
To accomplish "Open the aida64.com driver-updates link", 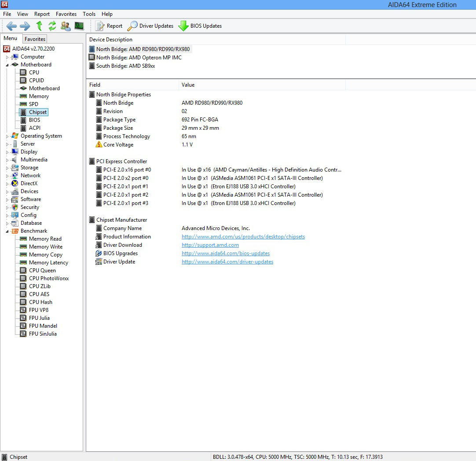I will coord(227,262).
